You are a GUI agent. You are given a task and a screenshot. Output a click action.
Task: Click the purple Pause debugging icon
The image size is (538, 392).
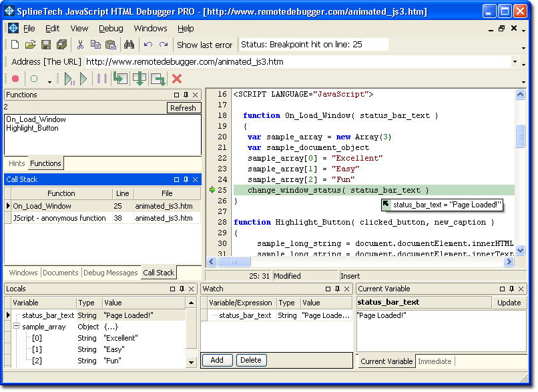click(x=102, y=79)
